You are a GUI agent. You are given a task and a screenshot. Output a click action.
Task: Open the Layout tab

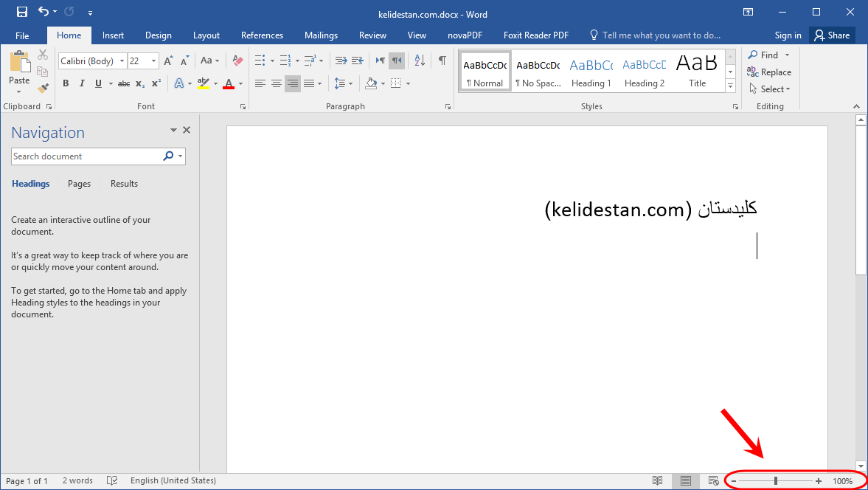pos(206,35)
